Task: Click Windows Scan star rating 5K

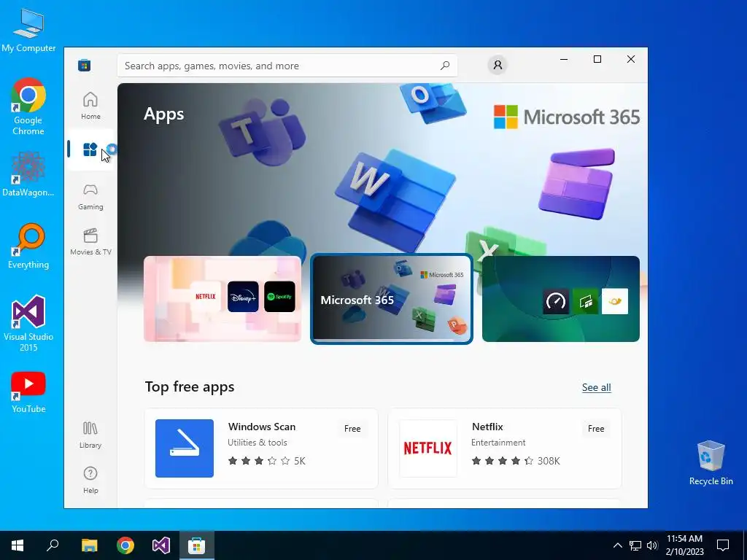Action: click(x=267, y=461)
